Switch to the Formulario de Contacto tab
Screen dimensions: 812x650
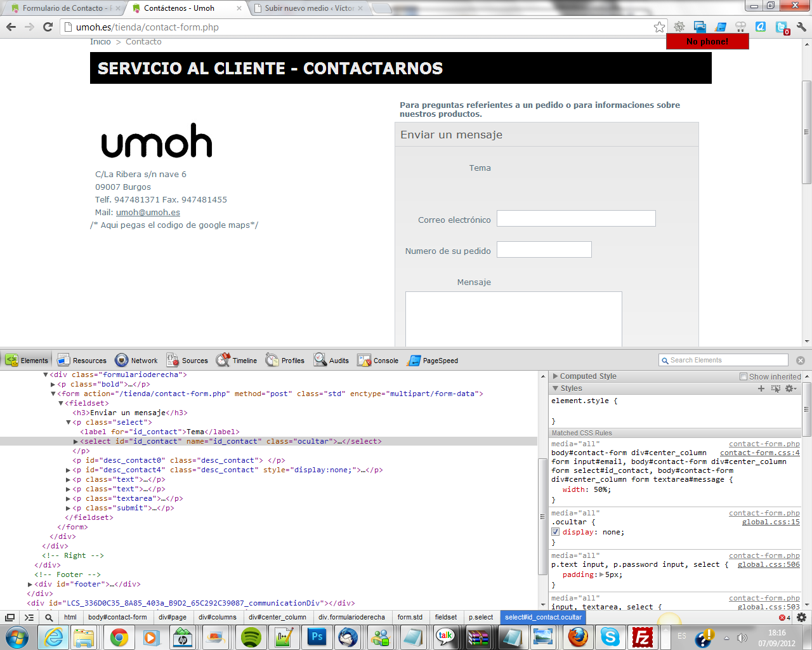click(63, 8)
